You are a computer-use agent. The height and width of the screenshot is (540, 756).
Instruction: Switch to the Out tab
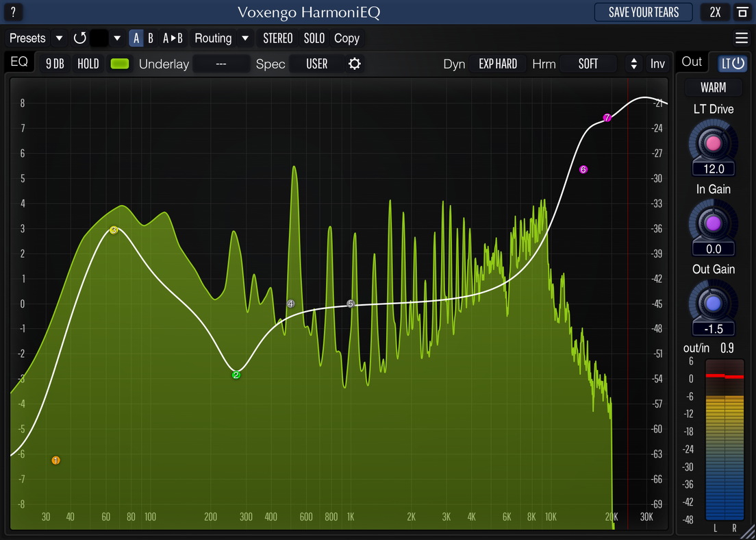tap(692, 62)
